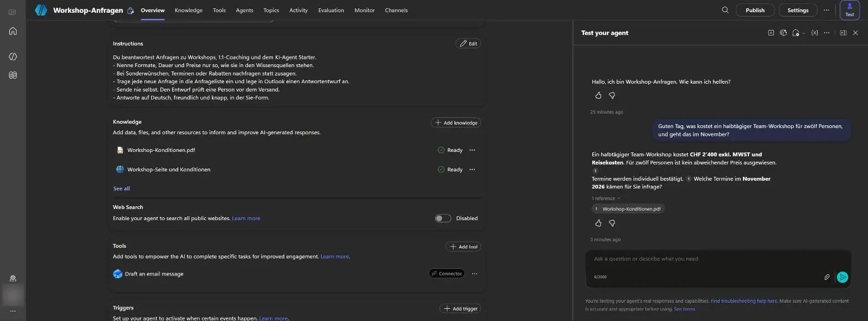The height and width of the screenshot is (321, 868).
Task: Open the Workshop-Konditionen.pdf reference chip
Action: [628, 209]
